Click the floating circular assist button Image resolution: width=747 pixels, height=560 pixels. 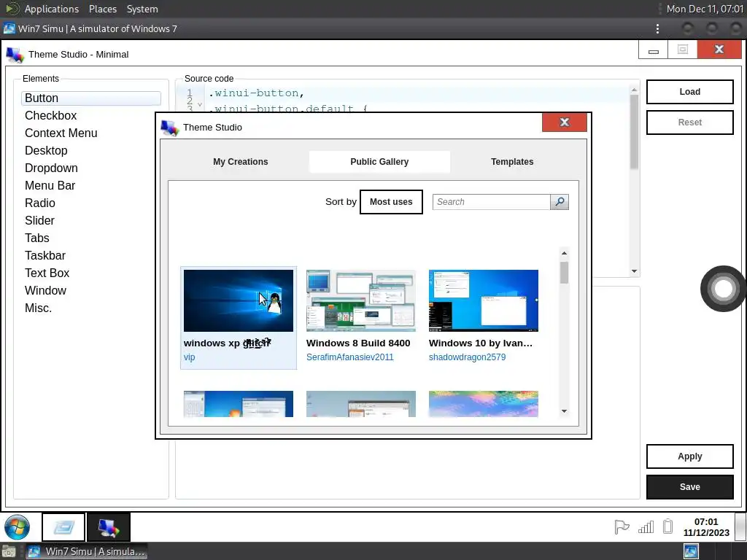[723, 289]
